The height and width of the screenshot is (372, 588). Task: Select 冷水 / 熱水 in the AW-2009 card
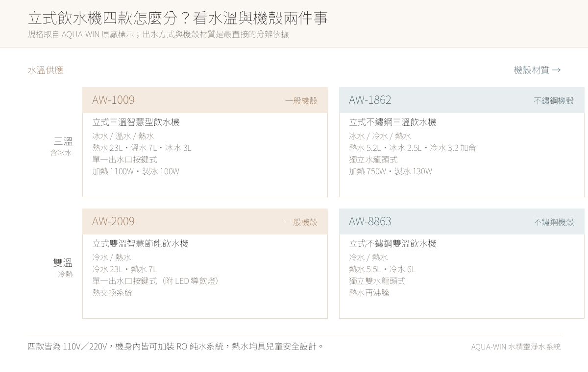[112, 257]
